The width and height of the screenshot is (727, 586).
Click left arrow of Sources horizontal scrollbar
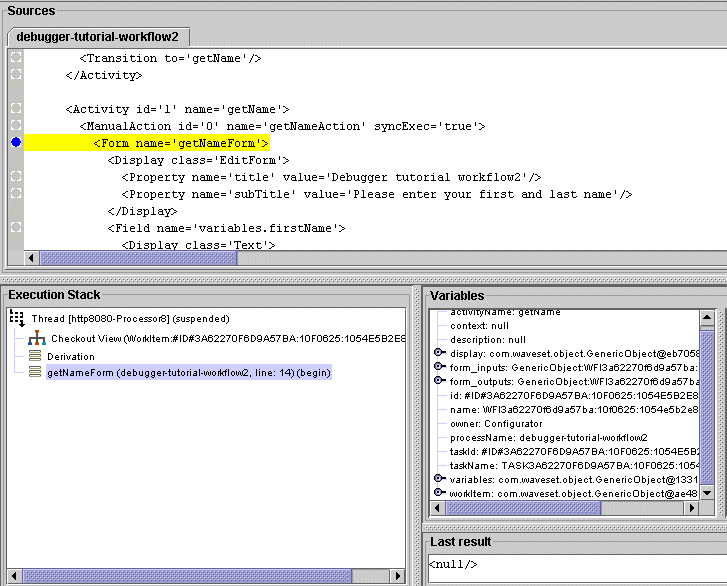(x=31, y=258)
